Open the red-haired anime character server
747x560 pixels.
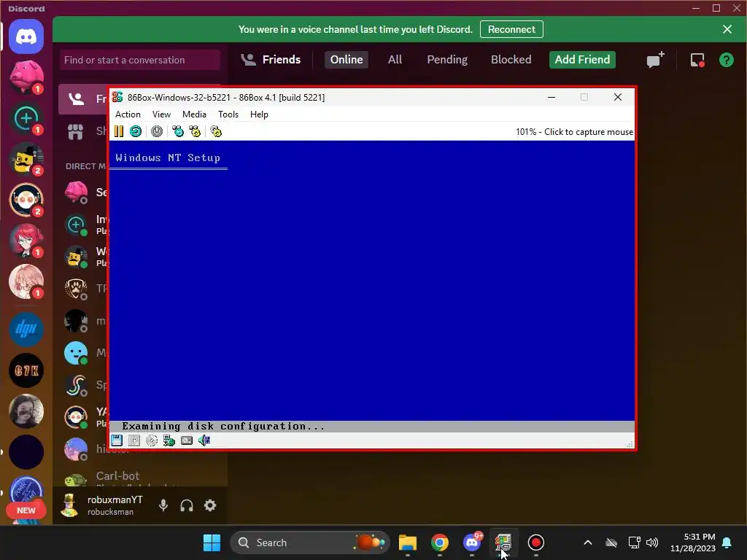pyautogui.click(x=26, y=241)
